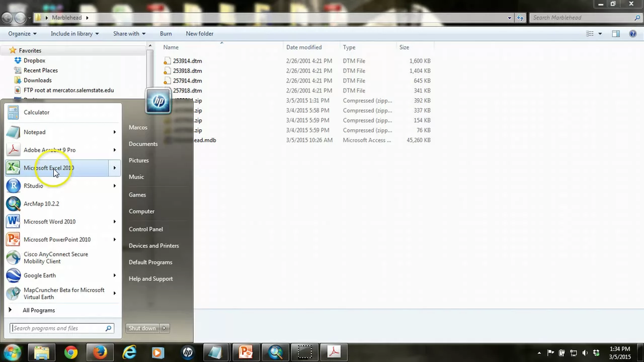The height and width of the screenshot is (362, 644).
Task: Open the Share with menu
Action: coord(129,34)
